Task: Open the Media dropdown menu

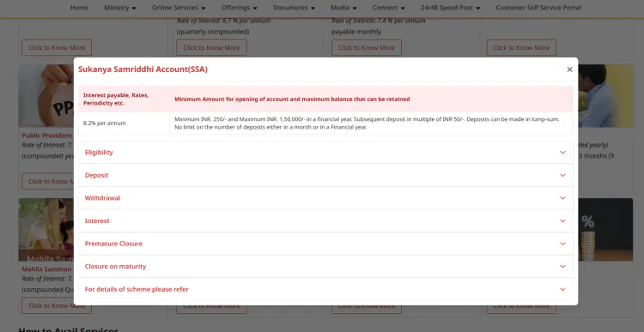Action: click(343, 8)
